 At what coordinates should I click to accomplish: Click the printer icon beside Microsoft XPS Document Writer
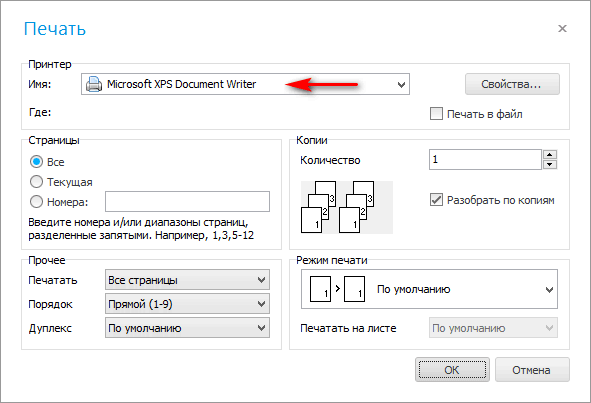click(x=94, y=84)
